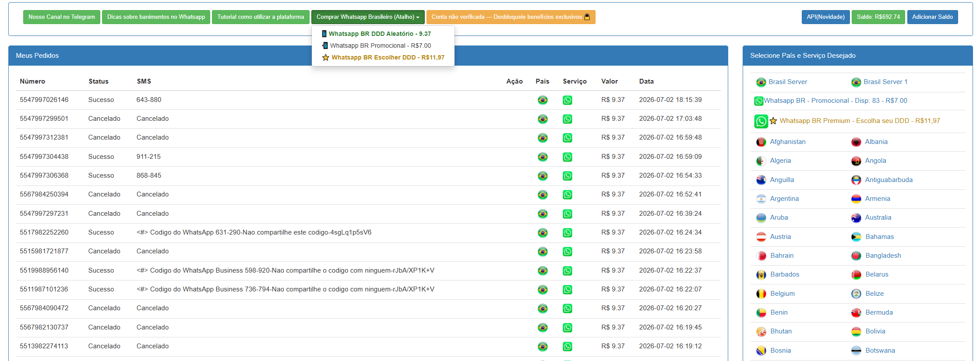The image size is (980, 361).
Task: Click WhatsApp icon in row 5513982274113
Action: (567, 347)
